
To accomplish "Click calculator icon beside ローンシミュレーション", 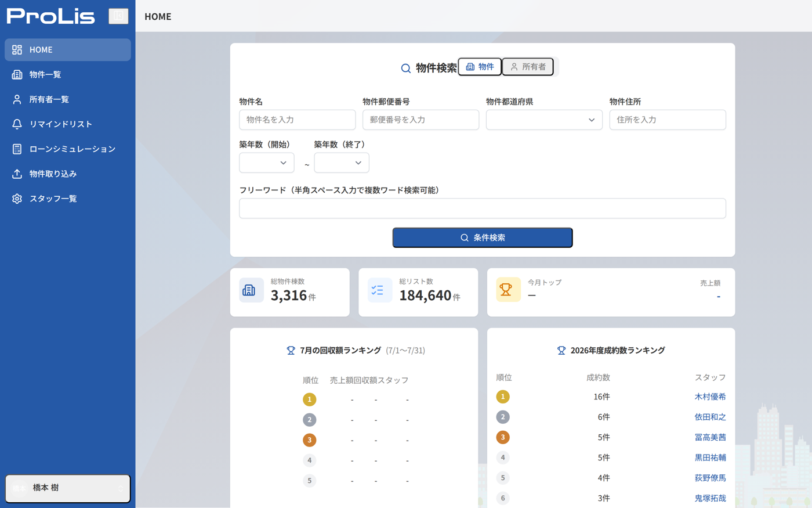I will 17,149.
